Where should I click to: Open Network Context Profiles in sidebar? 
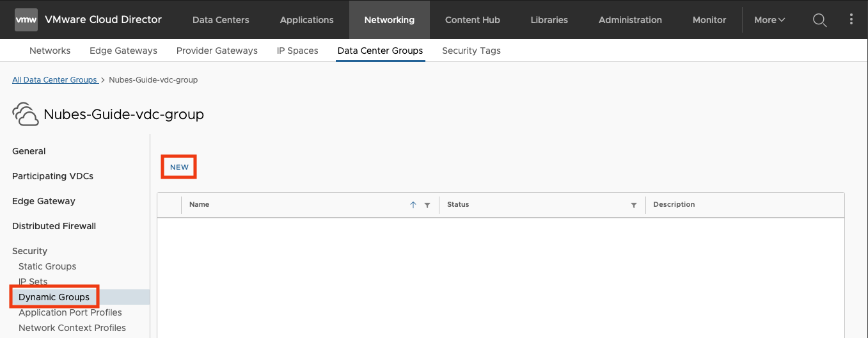click(72, 328)
